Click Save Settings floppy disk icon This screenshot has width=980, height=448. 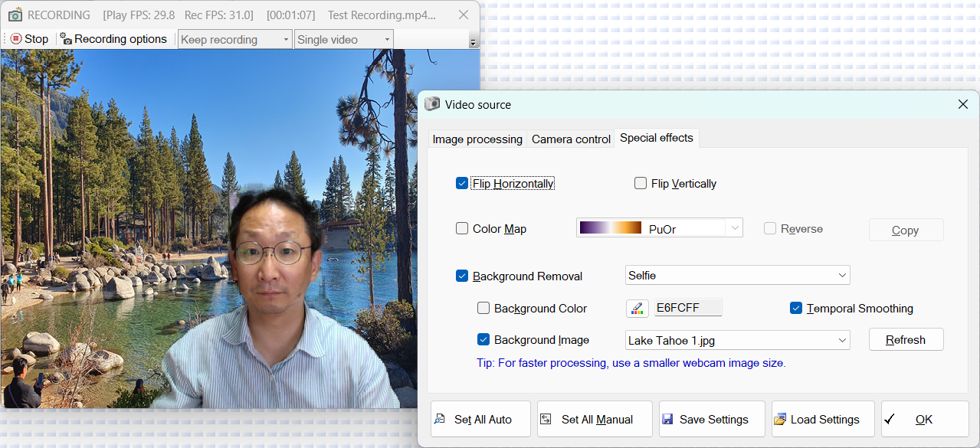click(667, 419)
